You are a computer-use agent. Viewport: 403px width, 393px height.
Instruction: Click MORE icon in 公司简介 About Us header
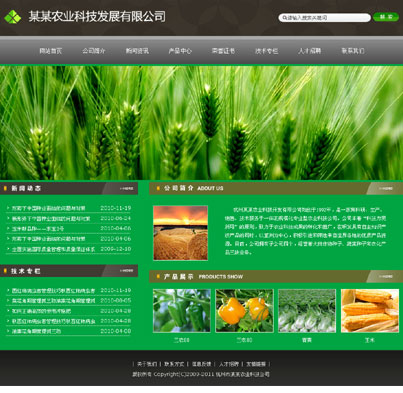[x=386, y=189]
